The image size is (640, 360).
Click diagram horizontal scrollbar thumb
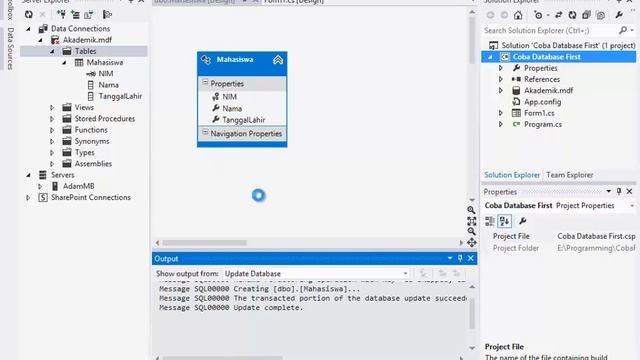[x=204, y=243]
